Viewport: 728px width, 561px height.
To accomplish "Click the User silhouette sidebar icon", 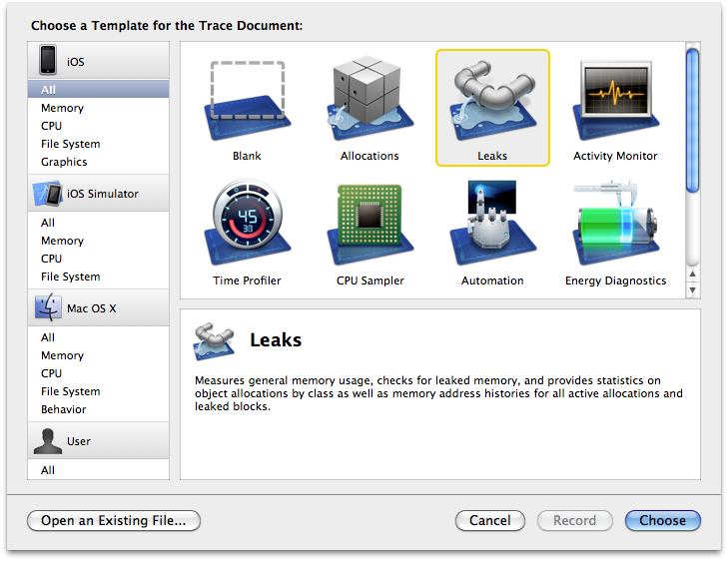I will [48, 441].
